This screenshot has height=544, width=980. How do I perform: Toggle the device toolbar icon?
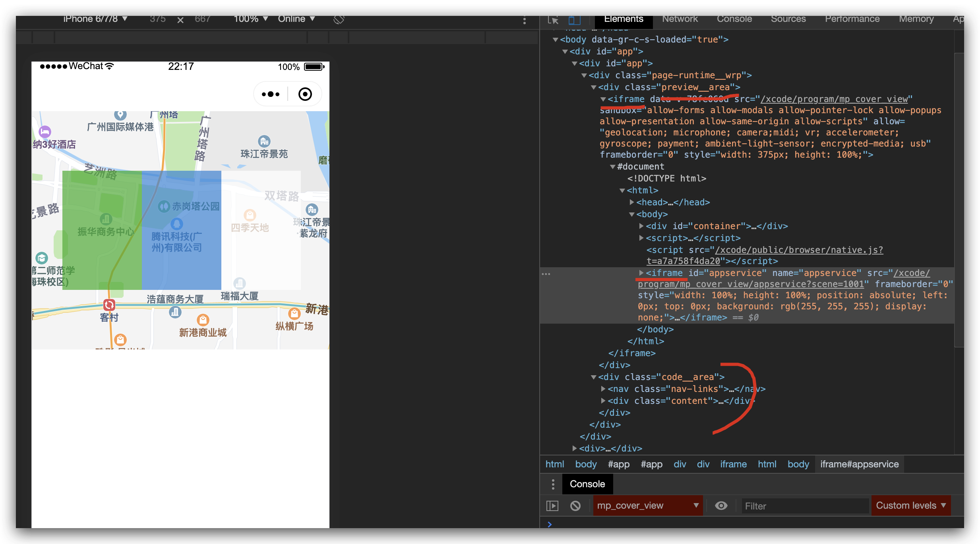coord(574,19)
